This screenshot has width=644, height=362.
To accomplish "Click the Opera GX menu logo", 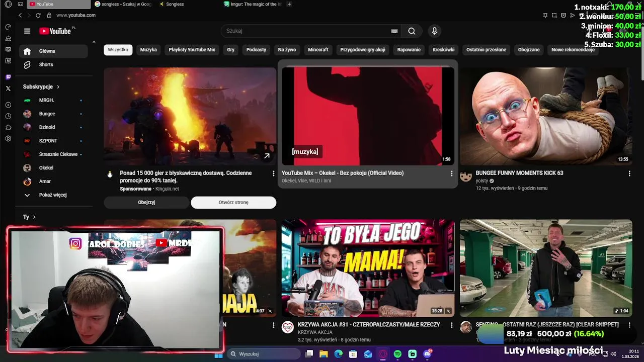I will [8, 4].
